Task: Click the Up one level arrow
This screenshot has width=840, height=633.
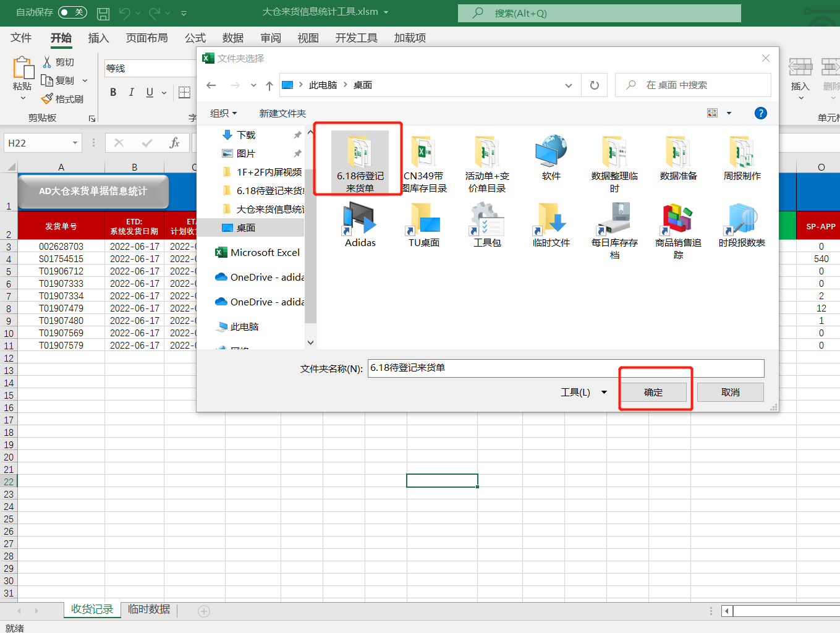Action: click(269, 85)
